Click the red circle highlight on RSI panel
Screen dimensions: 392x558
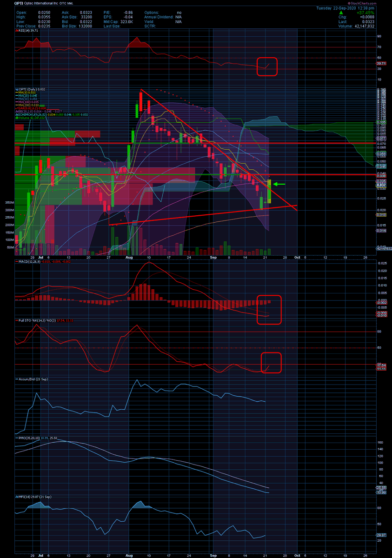pyautogui.click(x=267, y=66)
